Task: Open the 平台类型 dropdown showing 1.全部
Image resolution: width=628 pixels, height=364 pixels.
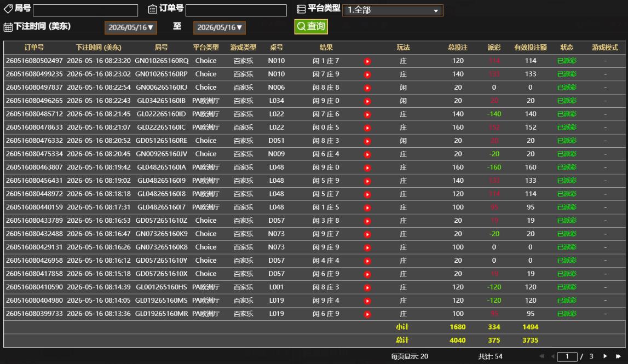Action: coord(393,10)
